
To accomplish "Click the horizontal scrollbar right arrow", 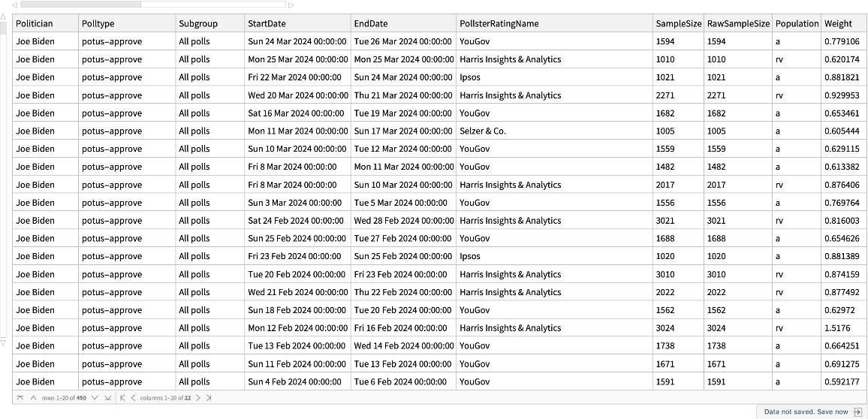I will [x=291, y=5].
